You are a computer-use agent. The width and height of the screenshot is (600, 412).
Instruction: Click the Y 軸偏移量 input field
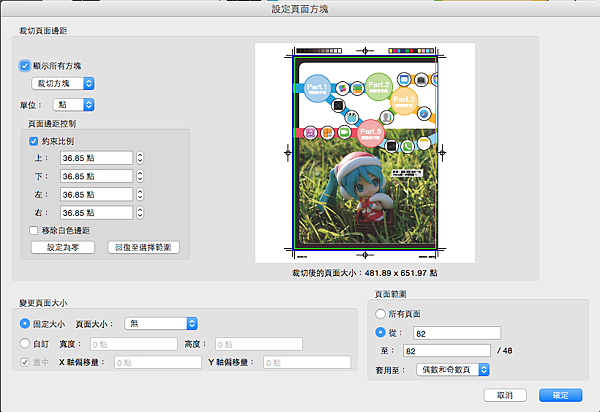tap(307, 362)
